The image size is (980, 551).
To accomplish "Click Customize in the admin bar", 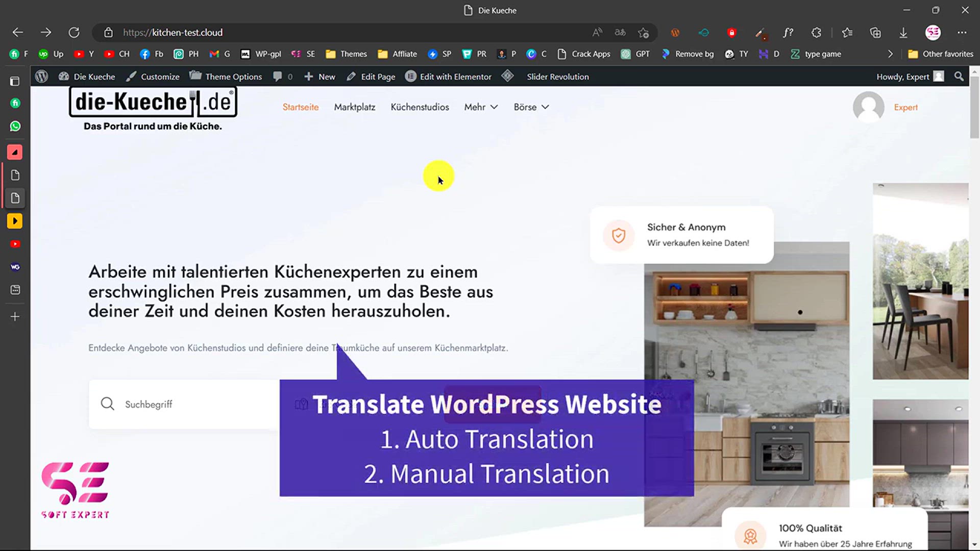I will pos(153,77).
